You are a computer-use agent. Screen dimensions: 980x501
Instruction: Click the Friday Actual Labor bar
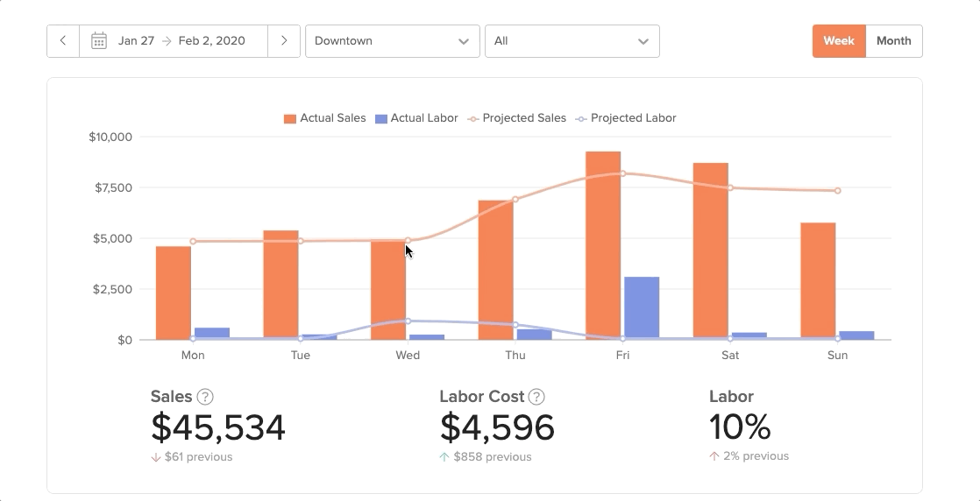pyautogui.click(x=642, y=307)
